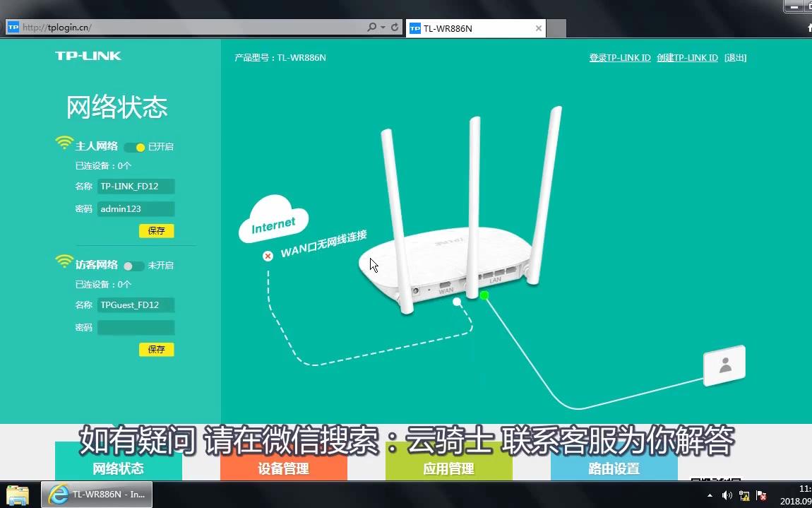Click the Internet cloud graphic
The height and width of the screenshot is (508, 812).
click(x=273, y=220)
